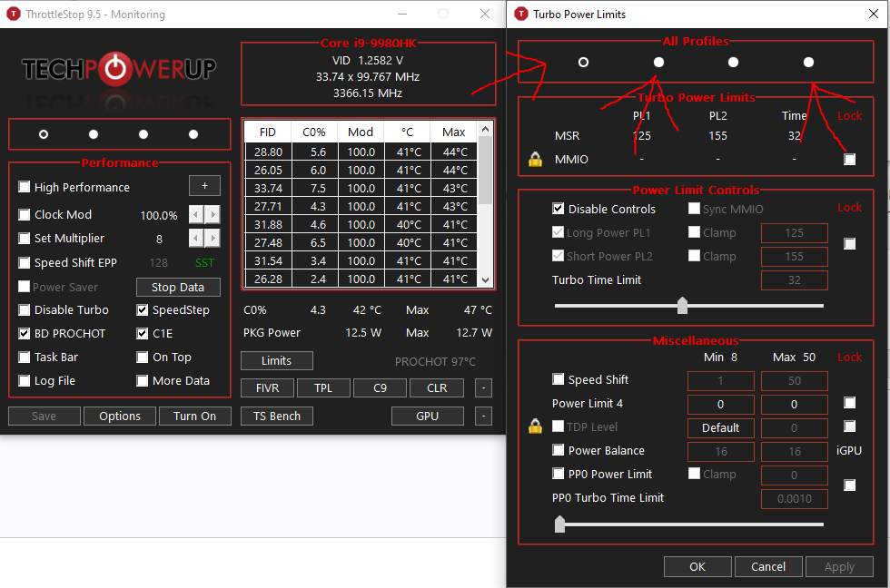890x588 pixels.
Task: Enable PP0 Power Limit checkbox
Action: [558, 474]
